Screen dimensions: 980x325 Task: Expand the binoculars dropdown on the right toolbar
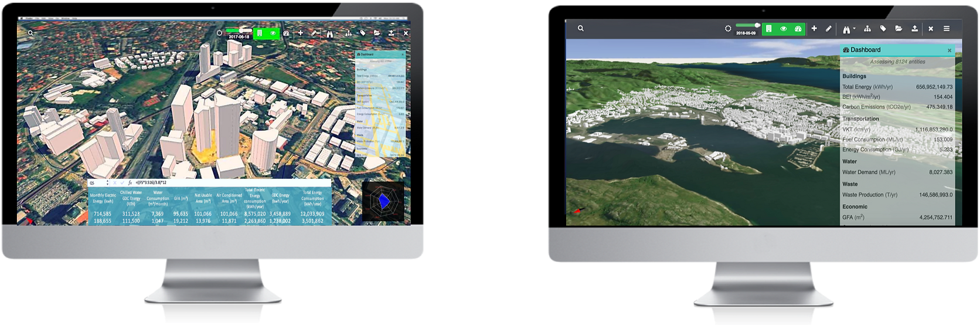(848, 28)
